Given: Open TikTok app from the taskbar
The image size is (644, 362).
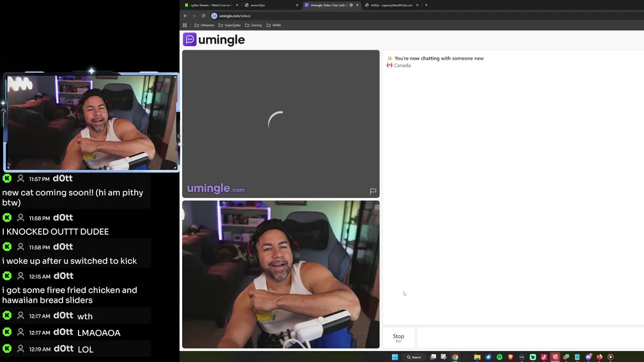Looking at the screenshot, I should (x=544, y=357).
